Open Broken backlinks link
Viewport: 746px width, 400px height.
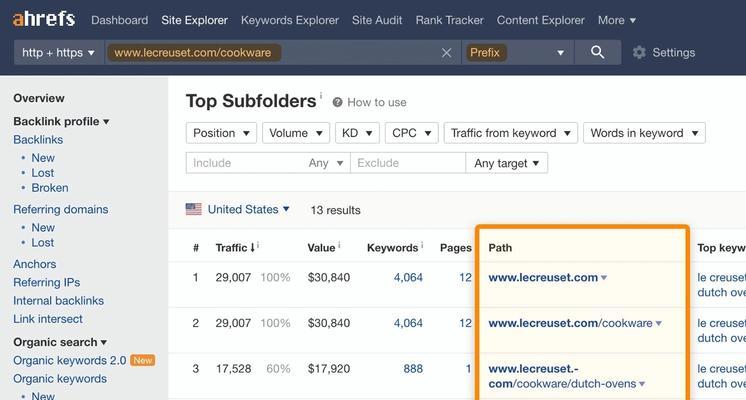(x=50, y=187)
